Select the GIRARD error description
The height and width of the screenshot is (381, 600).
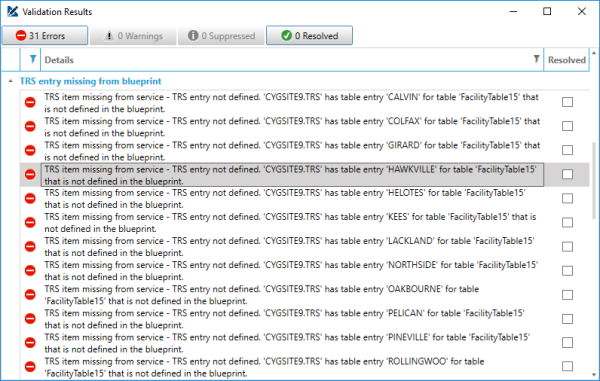coord(292,151)
